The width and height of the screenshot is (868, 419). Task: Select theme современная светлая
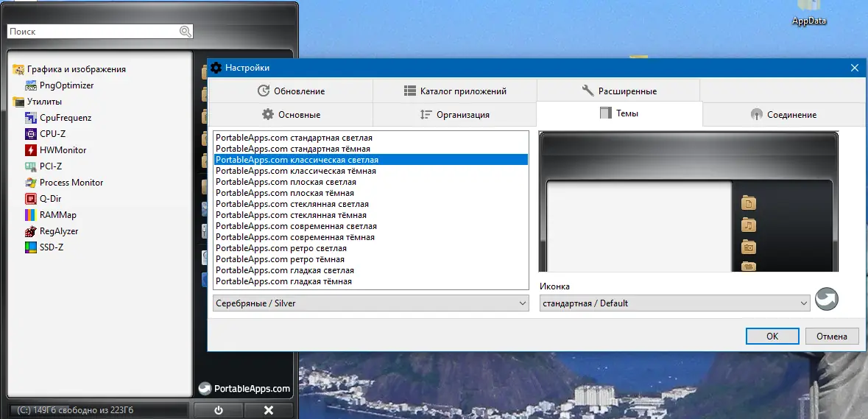tap(371, 226)
